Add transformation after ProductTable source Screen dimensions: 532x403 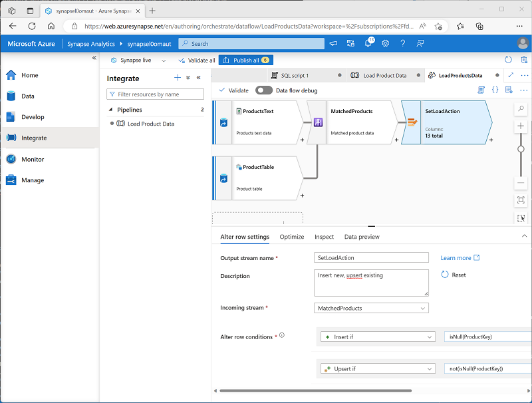pyautogui.click(x=302, y=196)
